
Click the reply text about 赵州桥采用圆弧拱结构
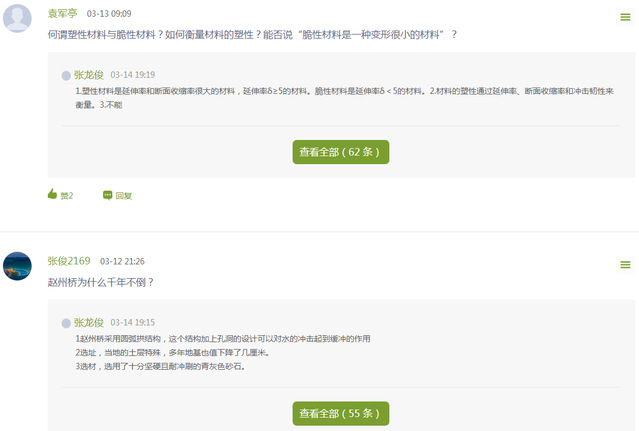[222, 339]
